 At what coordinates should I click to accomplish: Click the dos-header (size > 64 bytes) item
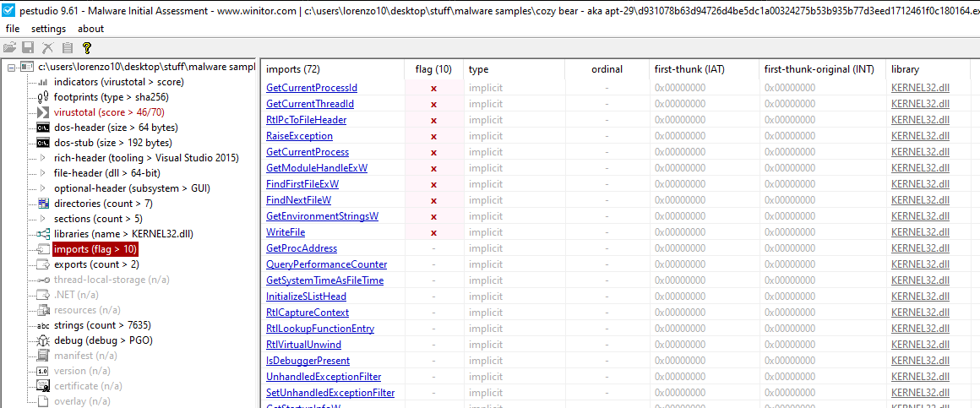tap(116, 128)
